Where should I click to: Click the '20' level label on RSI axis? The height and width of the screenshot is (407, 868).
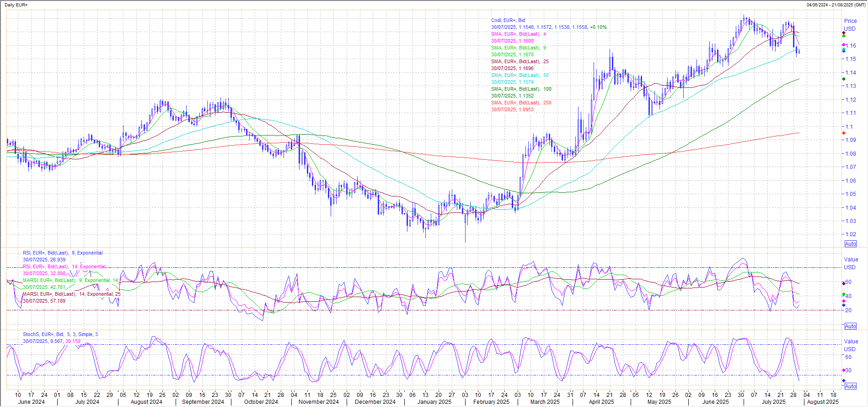point(848,310)
